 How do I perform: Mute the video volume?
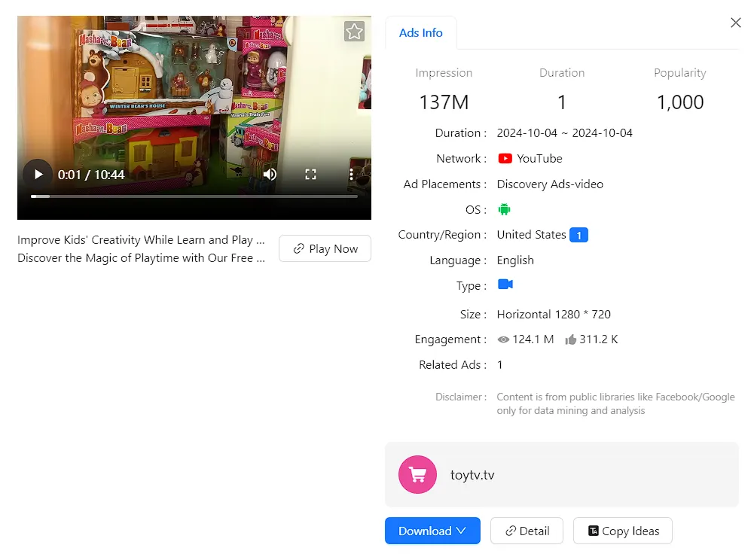tap(270, 175)
